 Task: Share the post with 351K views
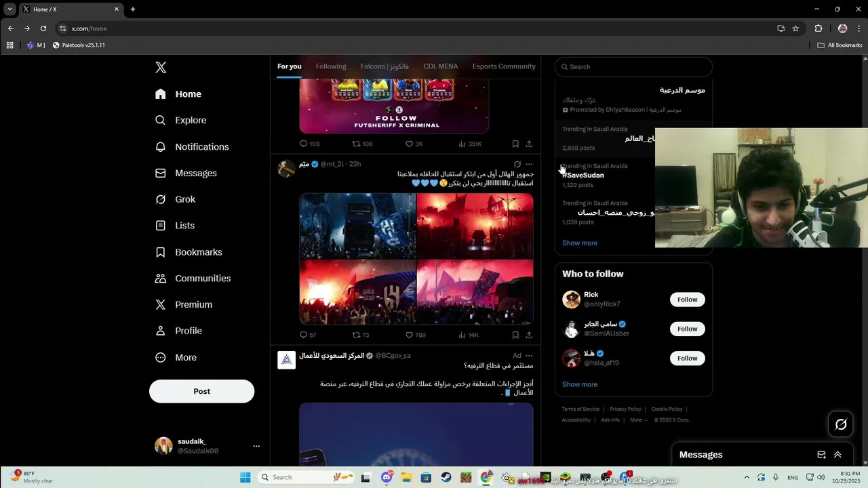click(x=529, y=144)
